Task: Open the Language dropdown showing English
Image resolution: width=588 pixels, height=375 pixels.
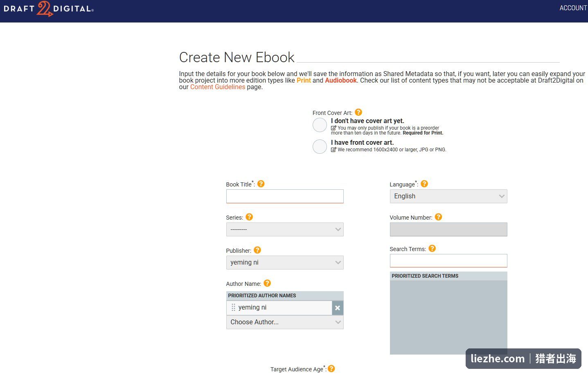Action: (x=448, y=196)
